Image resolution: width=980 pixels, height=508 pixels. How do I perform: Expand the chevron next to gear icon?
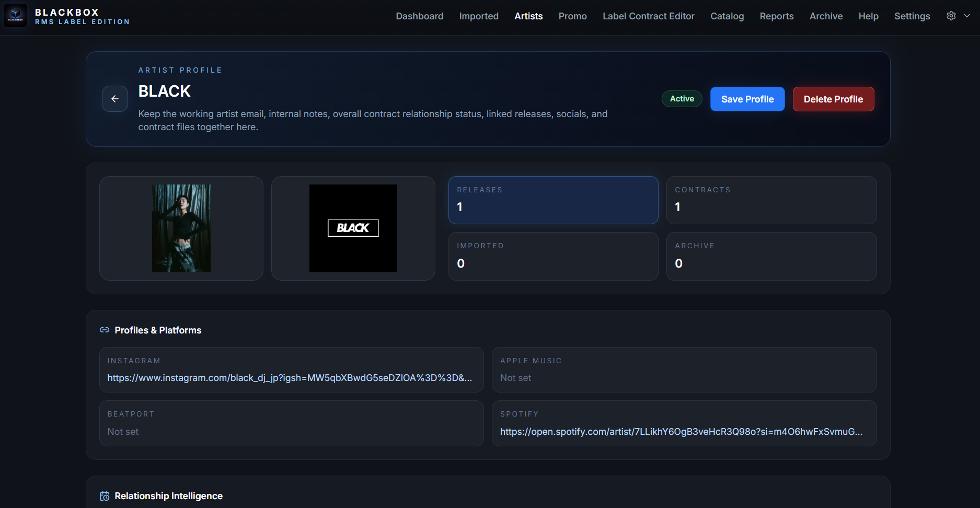click(x=967, y=16)
